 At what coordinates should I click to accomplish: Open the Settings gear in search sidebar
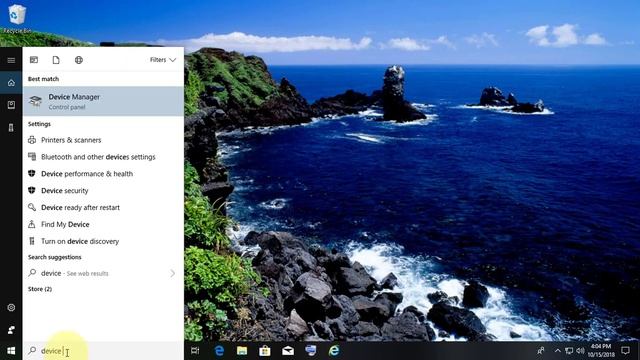click(x=11, y=307)
